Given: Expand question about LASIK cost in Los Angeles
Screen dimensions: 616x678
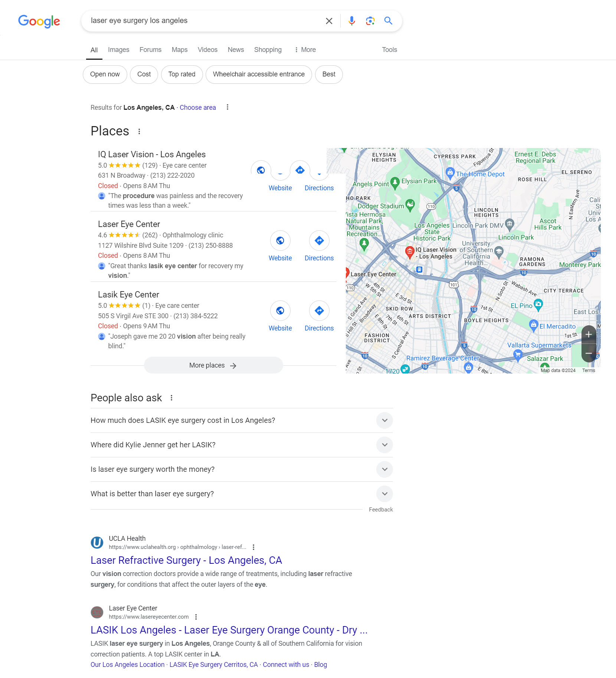Looking at the screenshot, I should tap(384, 420).
